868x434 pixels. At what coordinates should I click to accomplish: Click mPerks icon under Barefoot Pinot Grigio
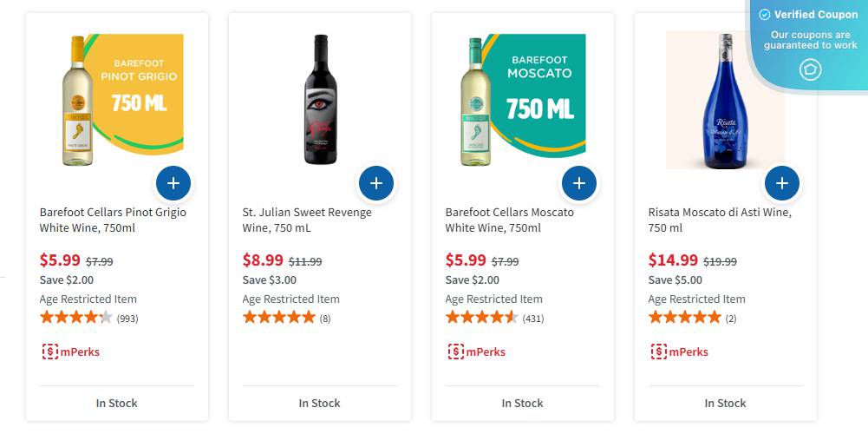point(50,352)
